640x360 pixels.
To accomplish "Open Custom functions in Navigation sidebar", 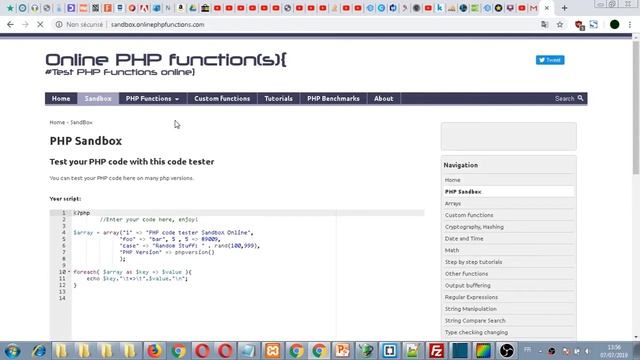I will pyautogui.click(x=469, y=215).
